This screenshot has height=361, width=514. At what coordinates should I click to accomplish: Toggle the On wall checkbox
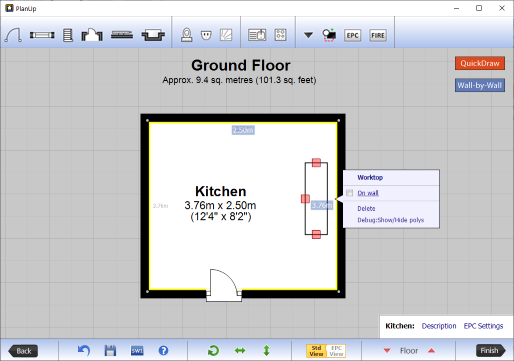coord(350,193)
